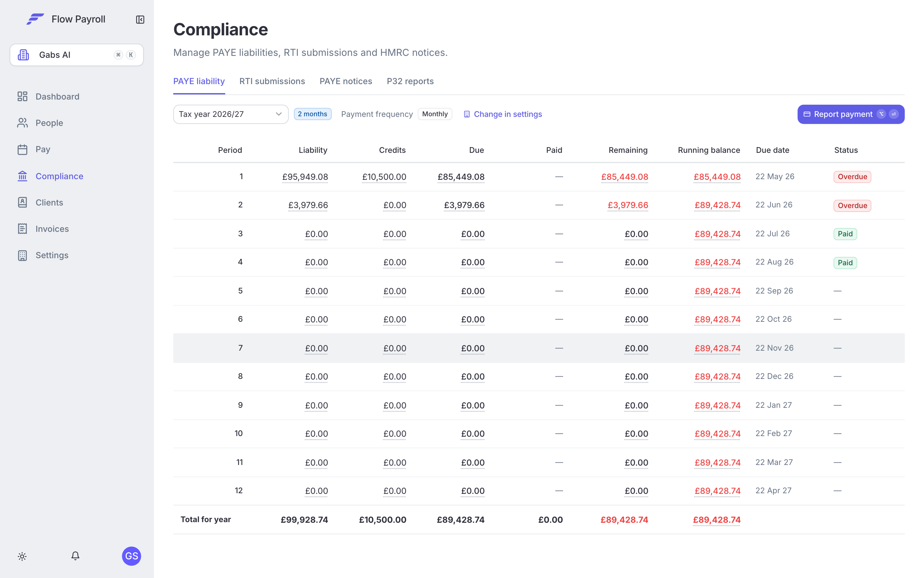924x578 pixels.
Task: Click the Running balance column header
Action: [709, 150]
